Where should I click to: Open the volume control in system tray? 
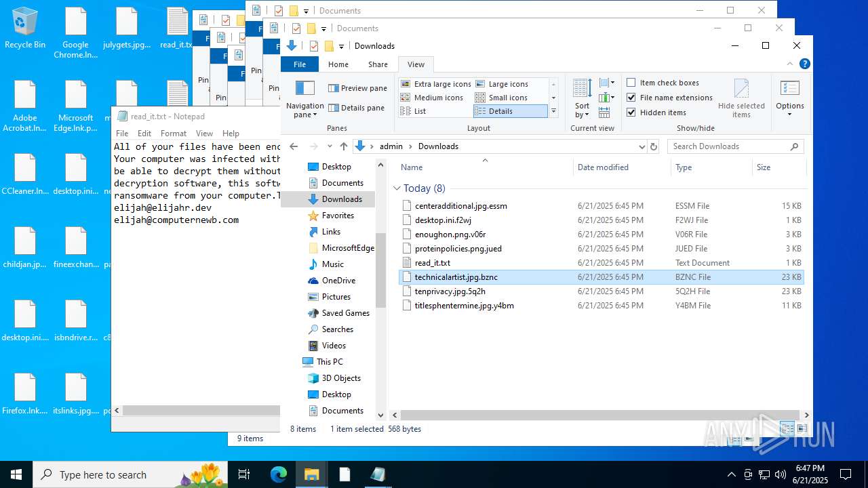[781, 474]
